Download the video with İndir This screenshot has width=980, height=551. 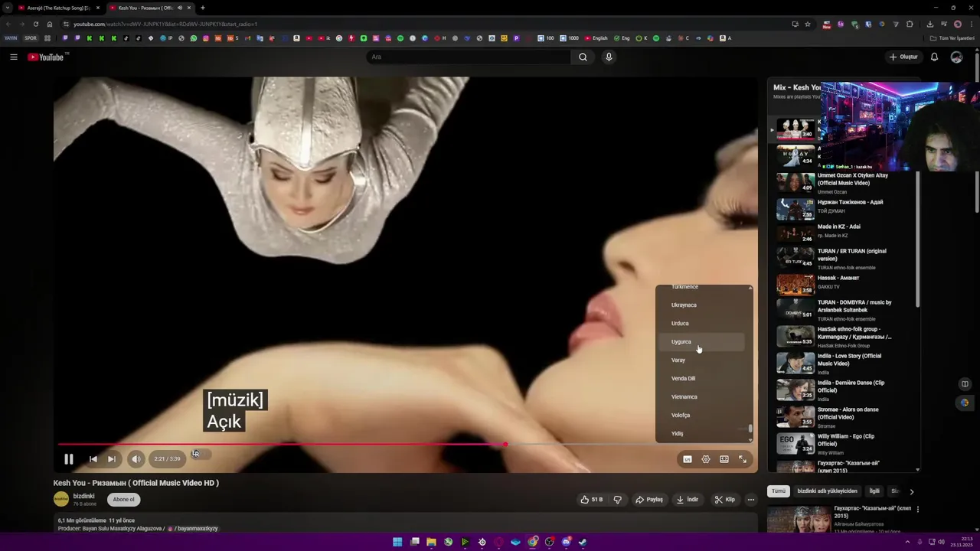pos(688,500)
